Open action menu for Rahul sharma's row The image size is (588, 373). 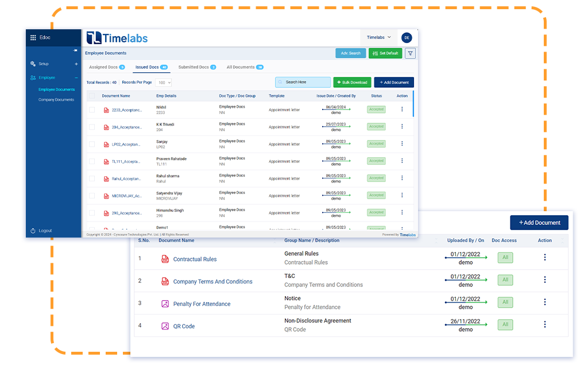(x=402, y=178)
